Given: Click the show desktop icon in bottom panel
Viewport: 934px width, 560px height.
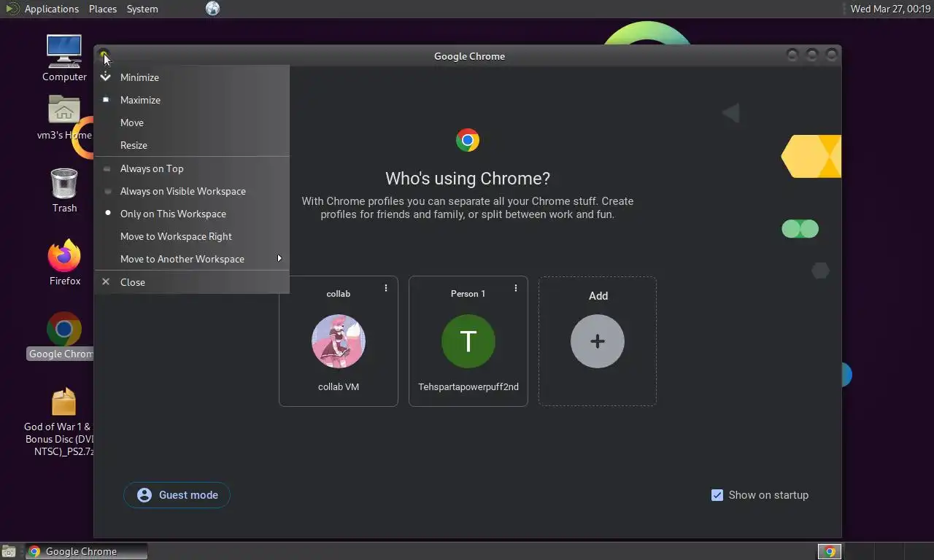Looking at the screenshot, I should (9, 551).
